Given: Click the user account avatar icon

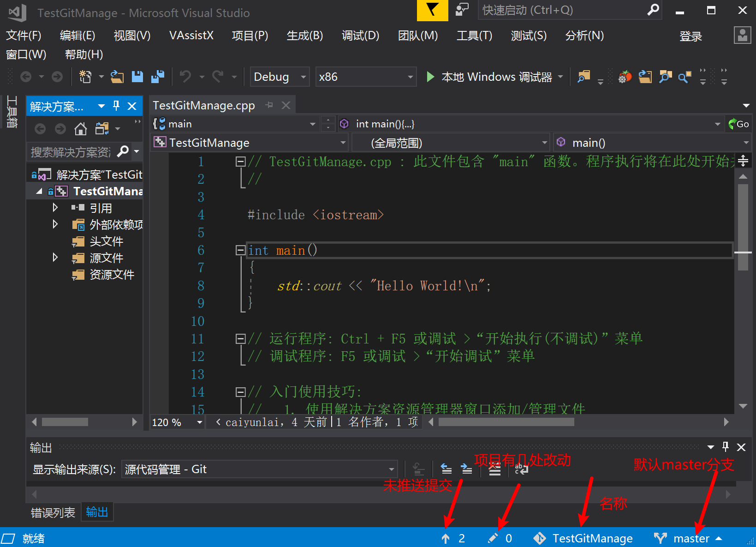Looking at the screenshot, I should coord(743,35).
